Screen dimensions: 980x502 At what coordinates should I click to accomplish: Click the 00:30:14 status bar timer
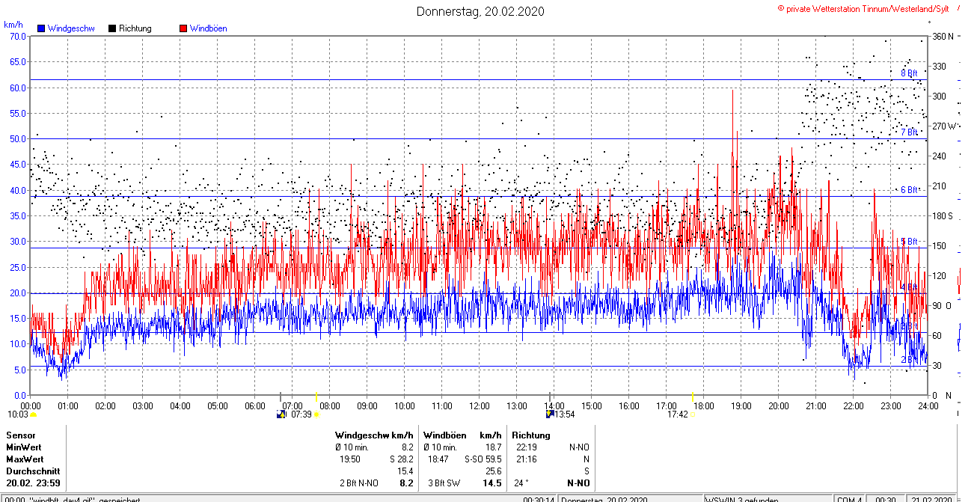click(538, 499)
